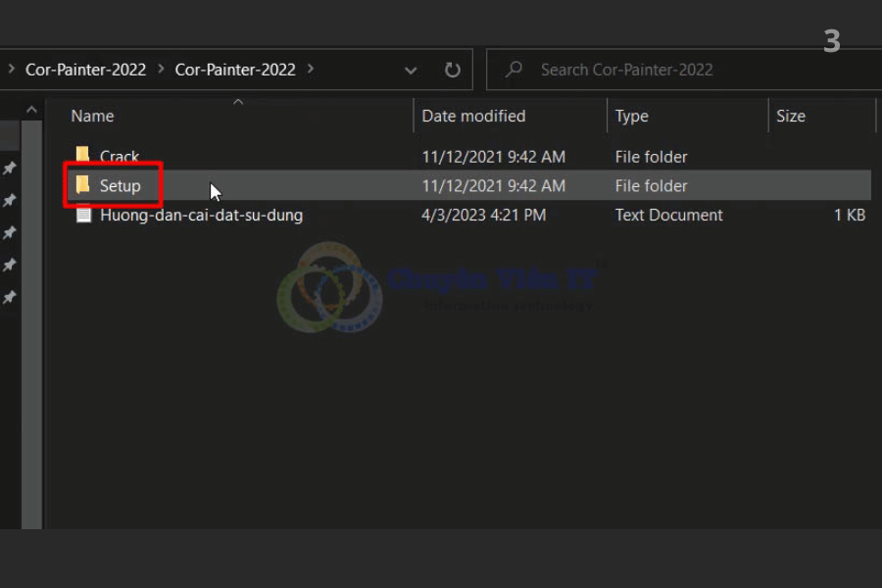Click the Crack folder icon
Viewport: 882px width, 588px height.
coord(83,156)
